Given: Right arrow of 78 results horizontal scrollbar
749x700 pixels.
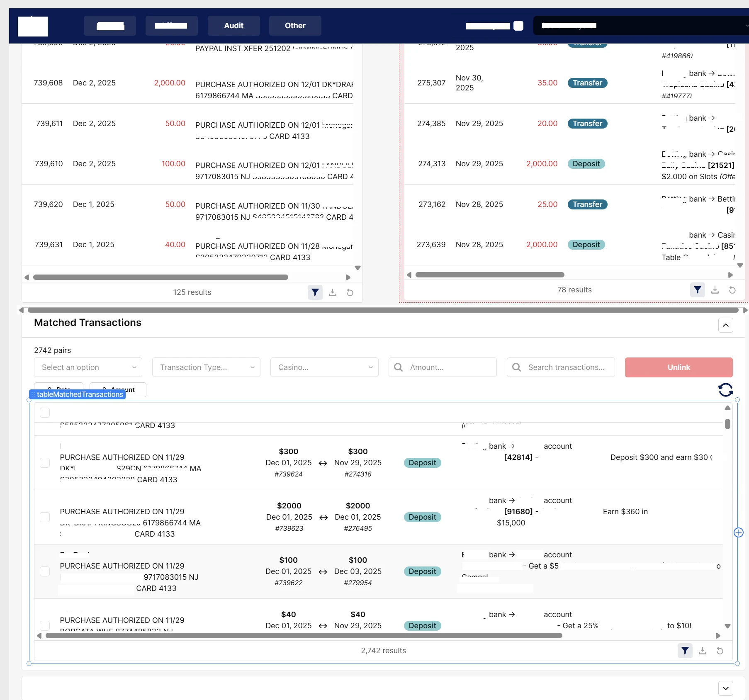Looking at the screenshot, I should point(730,275).
